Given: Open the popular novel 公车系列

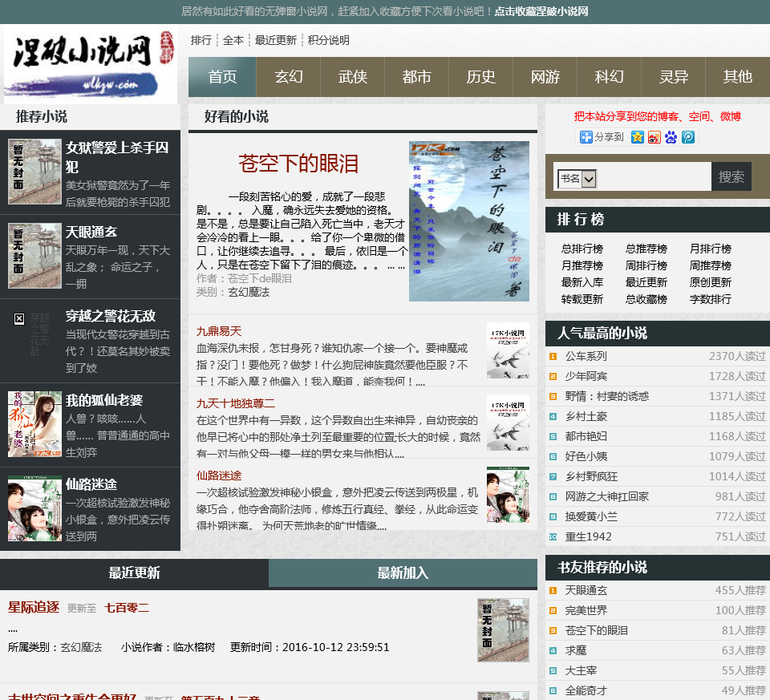Looking at the screenshot, I should pos(586,356).
